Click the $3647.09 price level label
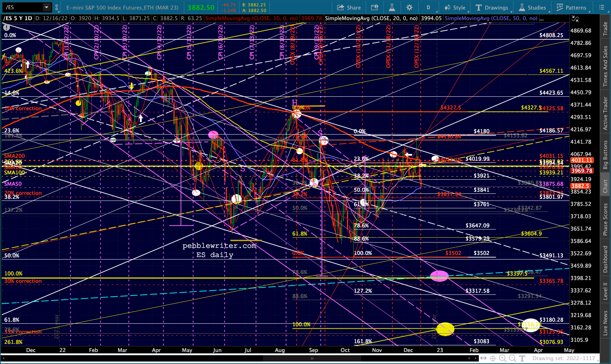Image resolution: width=611 pixels, height=364 pixels. coord(477,225)
